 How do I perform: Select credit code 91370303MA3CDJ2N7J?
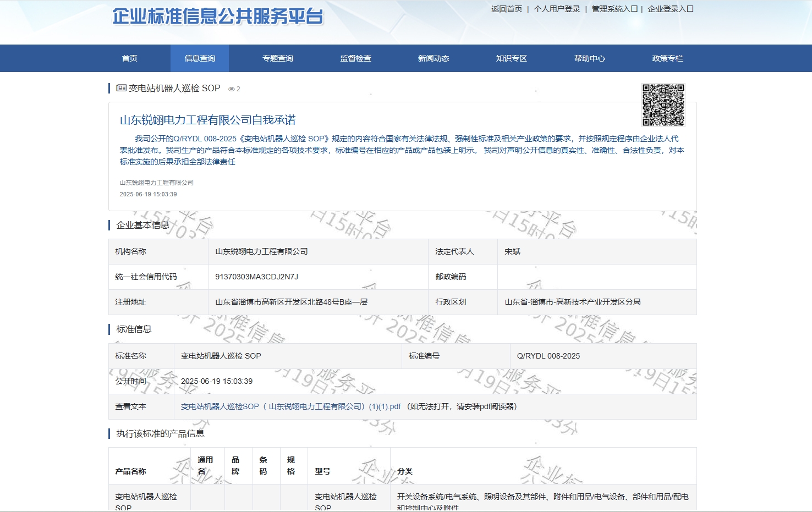(318, 277)
